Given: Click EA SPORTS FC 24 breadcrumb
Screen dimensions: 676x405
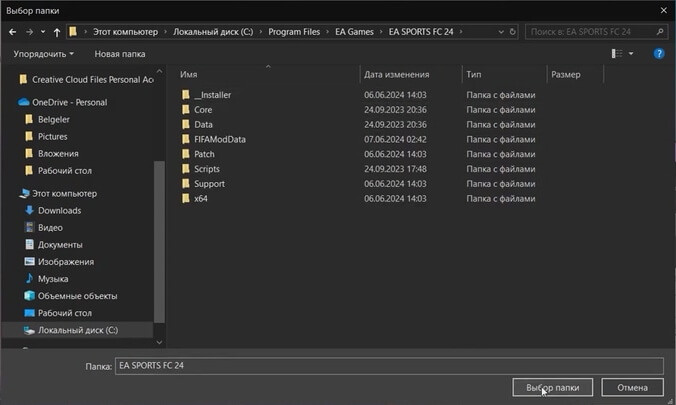Looking at the screenshot, I should 421,32.
